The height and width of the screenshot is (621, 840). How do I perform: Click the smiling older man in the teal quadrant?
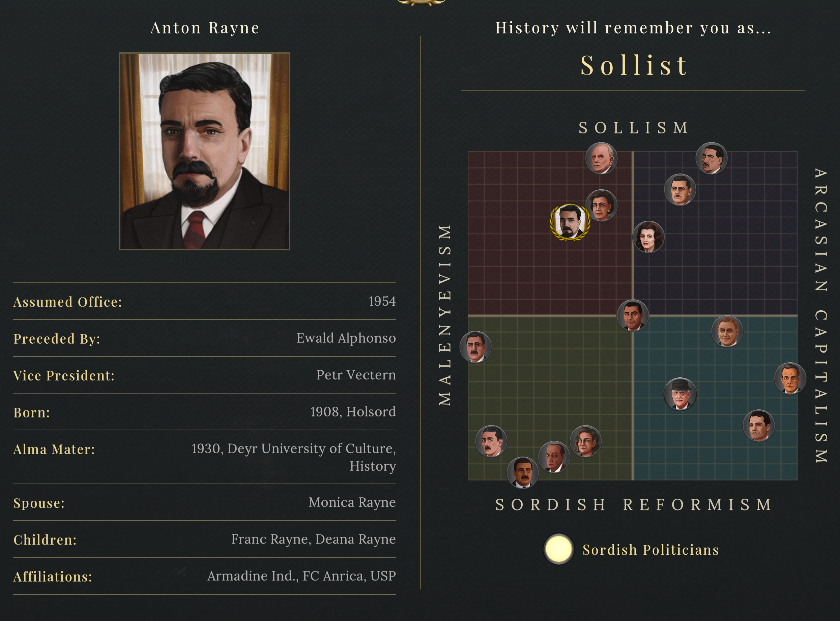(x=727, y=332)
